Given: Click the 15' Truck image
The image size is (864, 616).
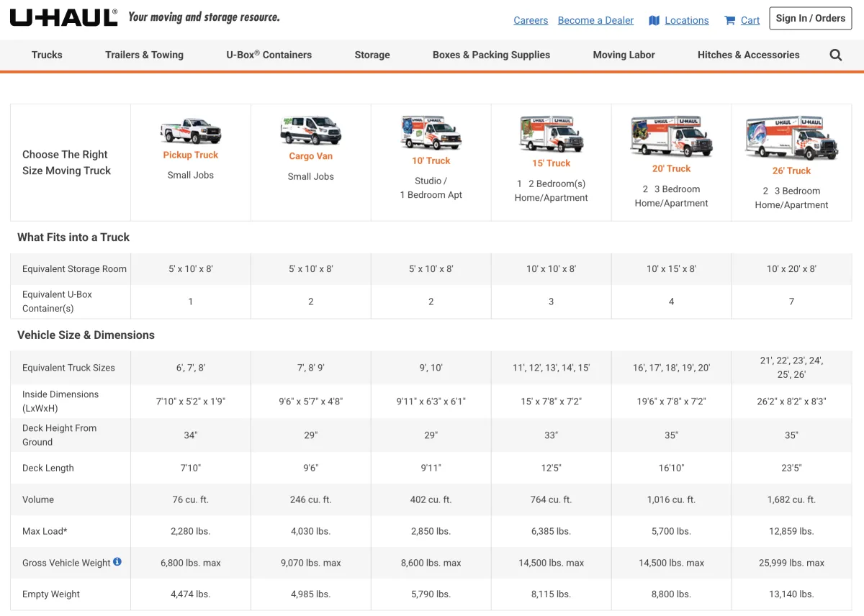Looking at the screenshot, I should (x=552, y=134).
